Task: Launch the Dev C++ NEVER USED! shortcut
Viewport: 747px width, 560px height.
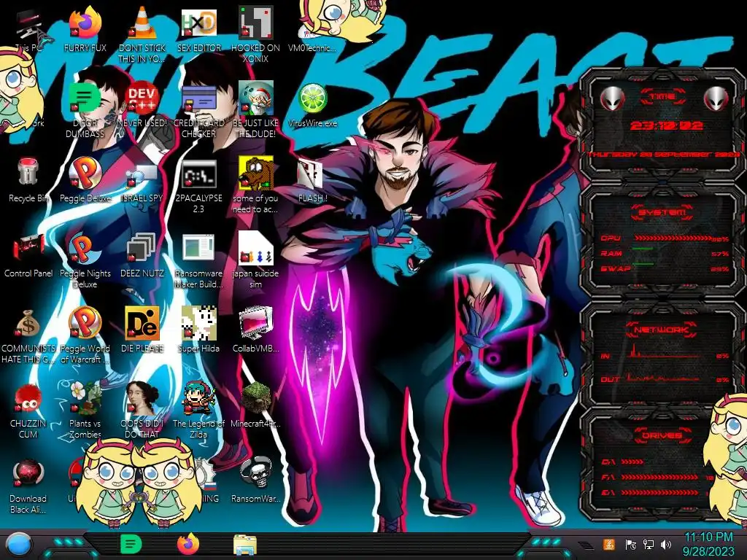Action: point(142,98)
